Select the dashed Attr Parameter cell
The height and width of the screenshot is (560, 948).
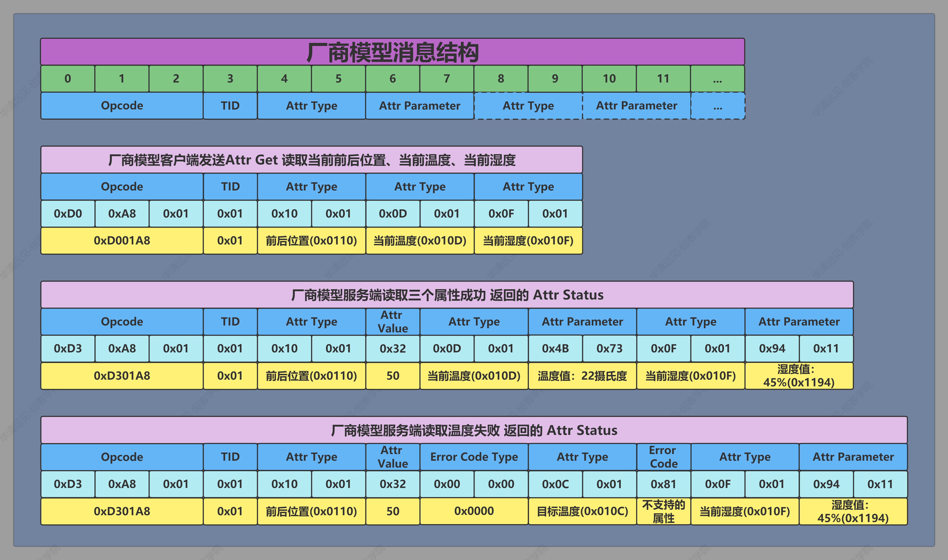[636, 106]
